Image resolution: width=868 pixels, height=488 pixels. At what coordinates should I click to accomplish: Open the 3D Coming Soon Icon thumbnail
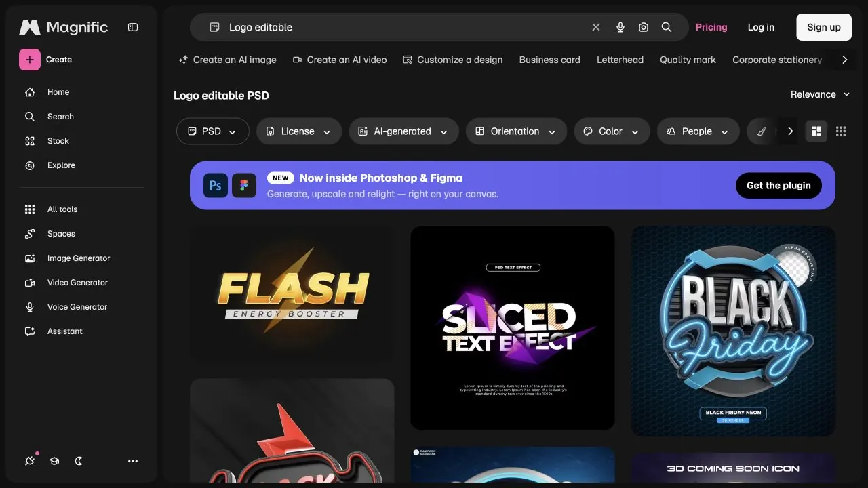pos(733,468)
